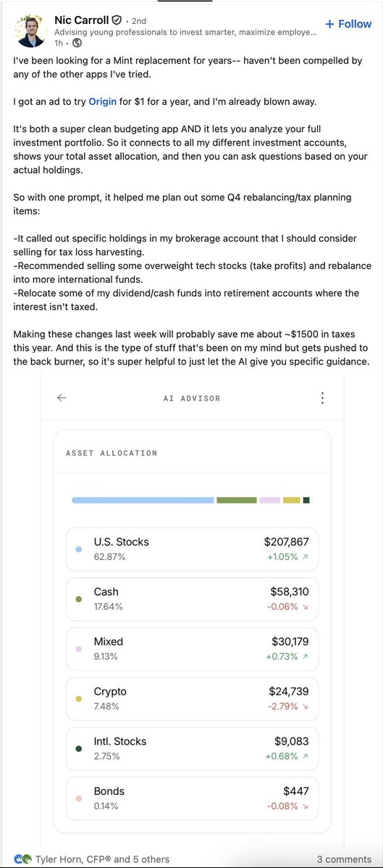Viewport: 383px width, 868px height.
Task: Click the down arrow beside -0.06%
Action: (x=305, y=607)
